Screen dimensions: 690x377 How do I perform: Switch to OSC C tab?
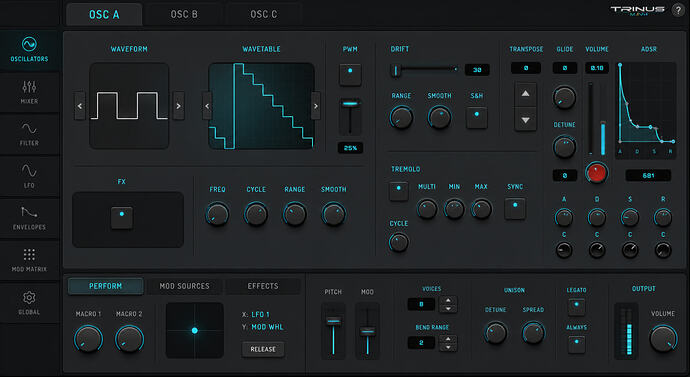pyautogui.click(x=264, y=15)
